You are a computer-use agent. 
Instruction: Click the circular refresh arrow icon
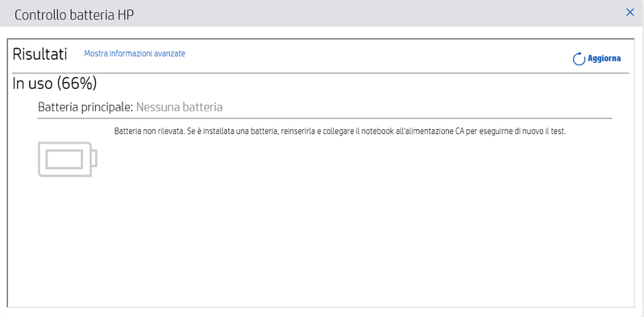pos(579,59)
